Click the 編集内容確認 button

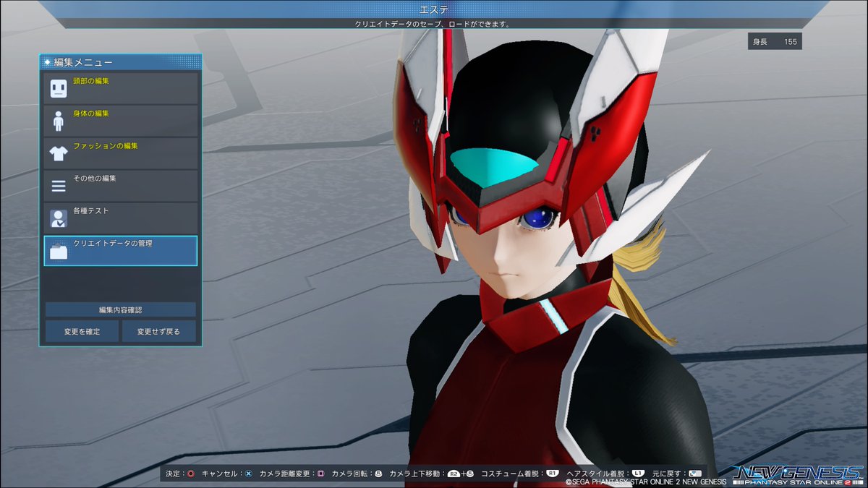coord(121,309)
